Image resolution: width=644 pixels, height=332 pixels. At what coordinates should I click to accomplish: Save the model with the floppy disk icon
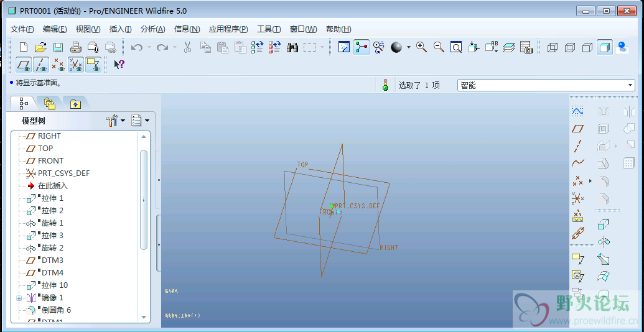click(x=57, y=48)
